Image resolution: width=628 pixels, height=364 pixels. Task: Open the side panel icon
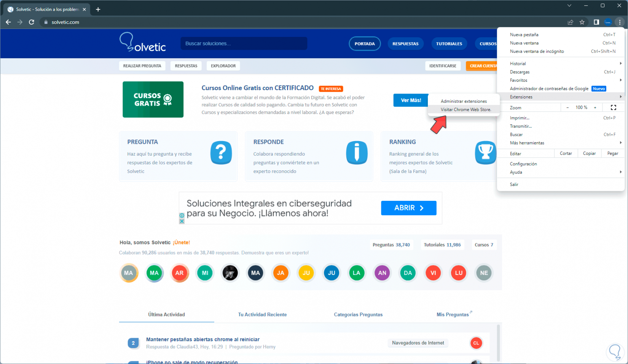tap(596, 22)
